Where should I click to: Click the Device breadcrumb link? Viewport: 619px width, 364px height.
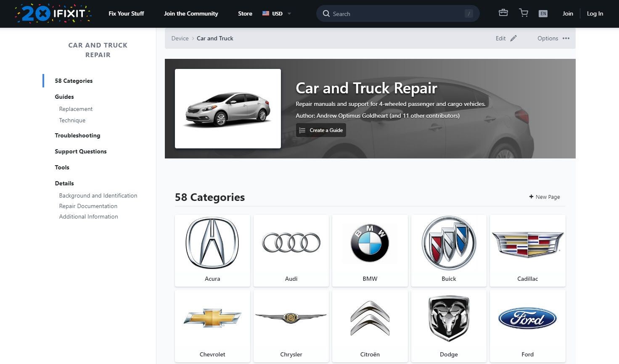point(180,38)
